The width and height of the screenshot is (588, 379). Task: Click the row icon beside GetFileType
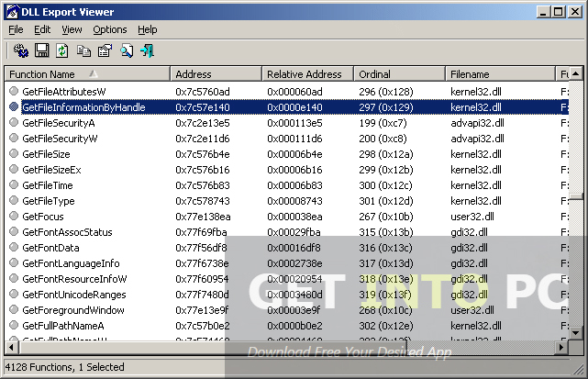coord(14,200)
